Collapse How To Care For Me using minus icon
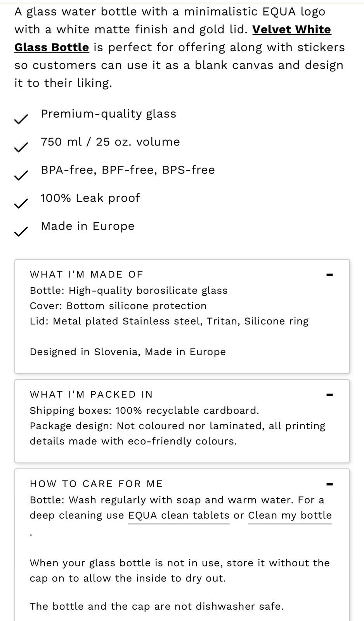 click(x=330, y=484)
